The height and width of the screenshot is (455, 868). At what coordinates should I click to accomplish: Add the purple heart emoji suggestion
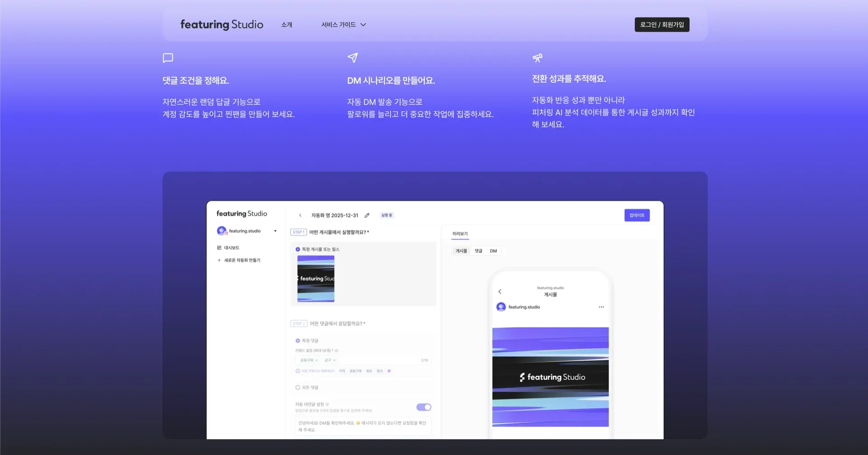point(389,371)
